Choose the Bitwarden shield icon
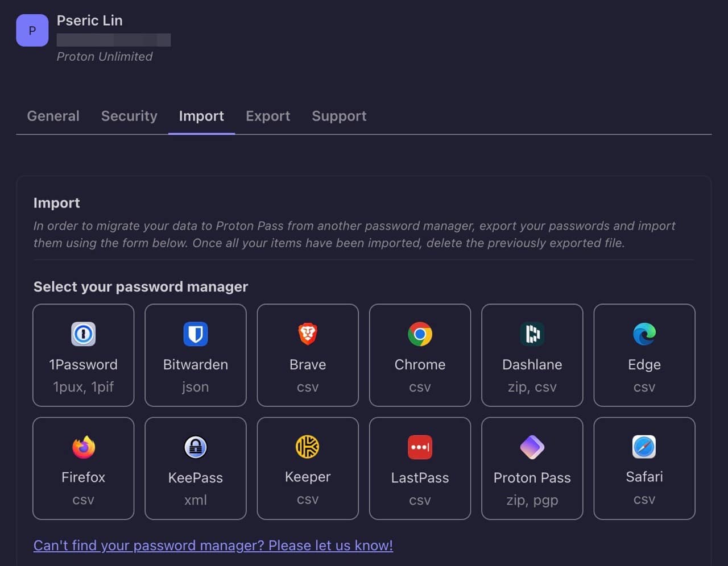Viewport: 728px width, 566px height. click(195, 334)
